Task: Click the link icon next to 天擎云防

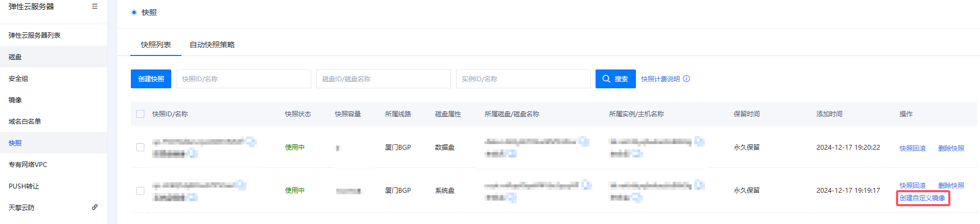Action: coord(95,207)
